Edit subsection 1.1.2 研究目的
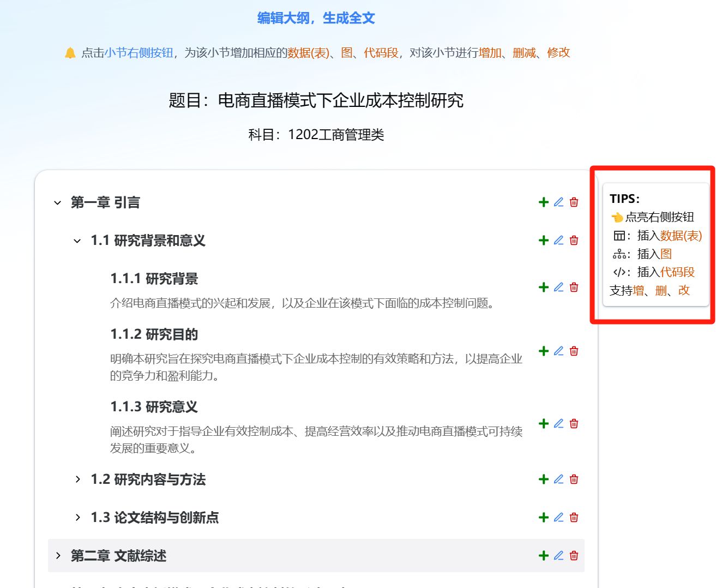 [x=558, y=351]
